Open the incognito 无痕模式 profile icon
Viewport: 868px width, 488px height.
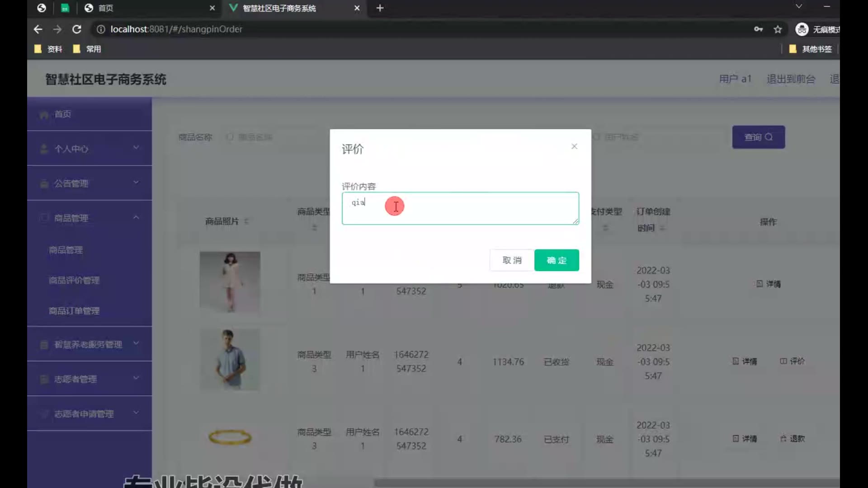[x=802, y=29]
